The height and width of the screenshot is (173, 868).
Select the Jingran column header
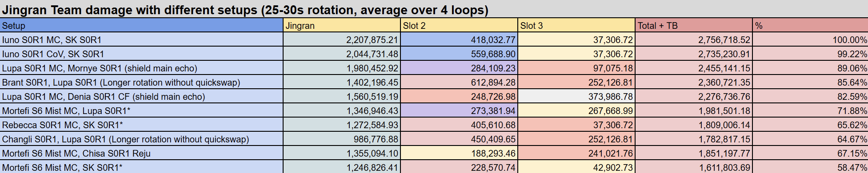tap(342, 25)
